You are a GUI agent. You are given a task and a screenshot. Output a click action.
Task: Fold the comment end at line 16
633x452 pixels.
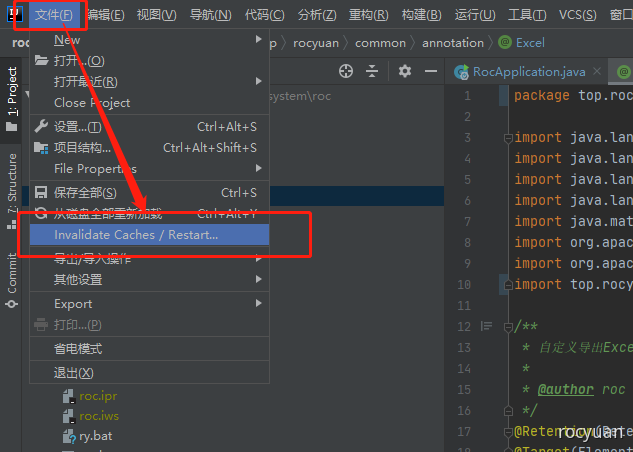pos(508,411)
